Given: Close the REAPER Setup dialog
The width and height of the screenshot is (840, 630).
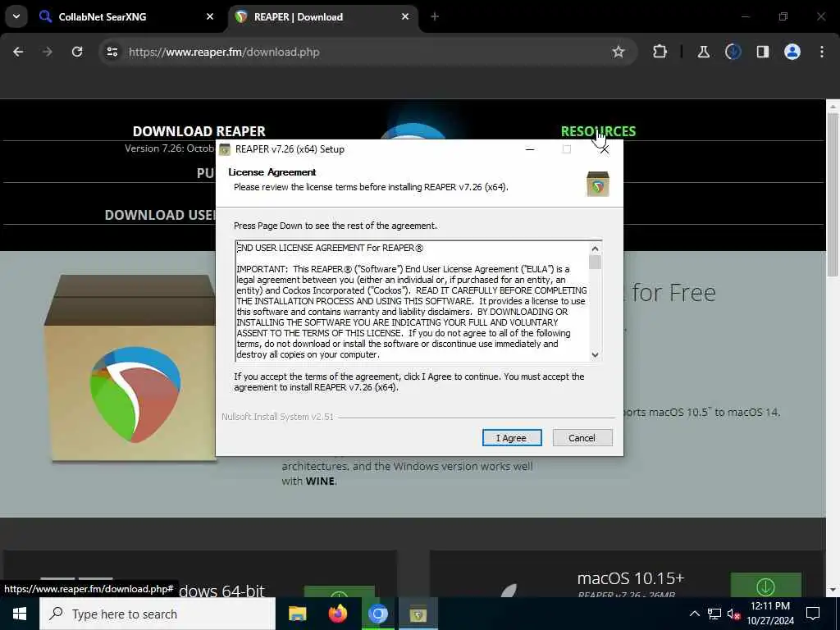Looking at the screenshot, I should tap(605, 149).
